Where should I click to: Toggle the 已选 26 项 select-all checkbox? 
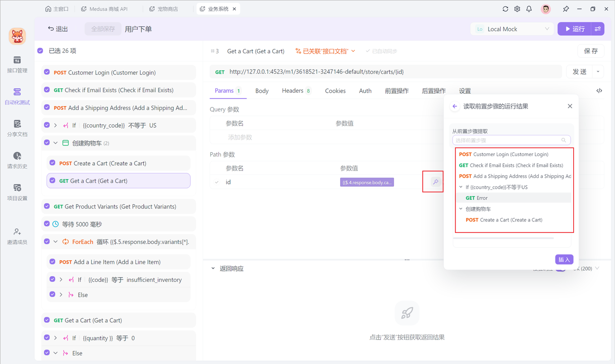pos(40,50)
